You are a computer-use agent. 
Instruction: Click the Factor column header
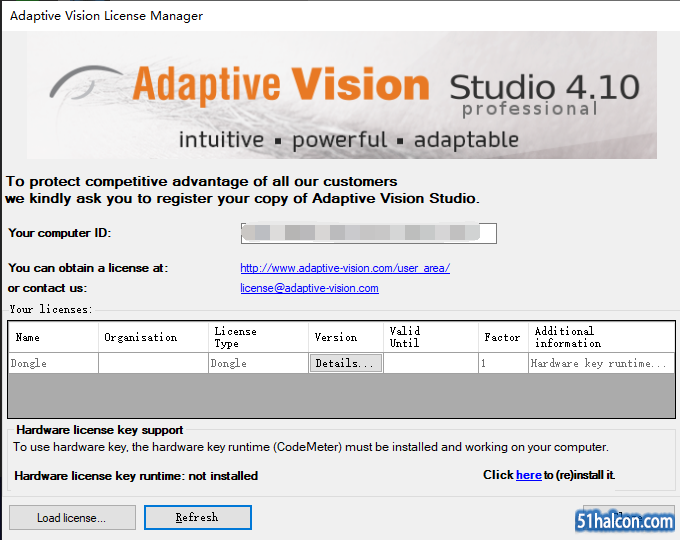[502, 337]
